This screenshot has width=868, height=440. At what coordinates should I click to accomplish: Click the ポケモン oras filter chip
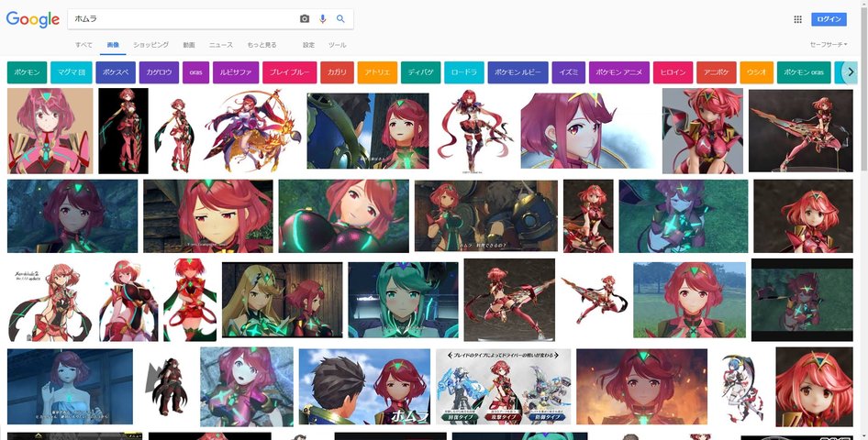804,72
